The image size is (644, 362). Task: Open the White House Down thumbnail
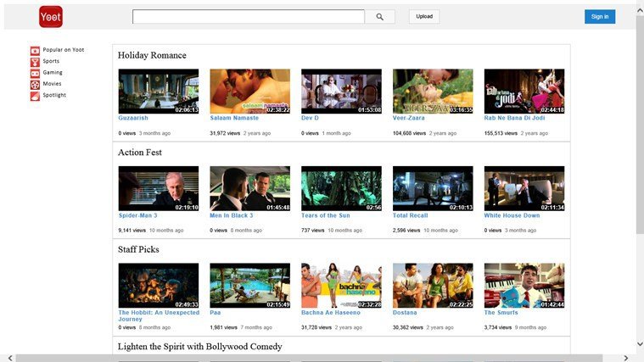(524, 188)
